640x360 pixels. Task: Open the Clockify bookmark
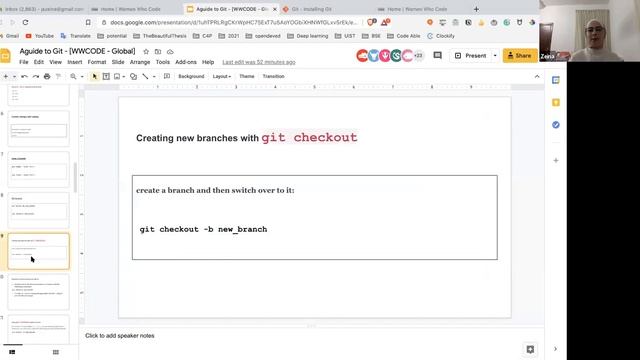point(441,36)
